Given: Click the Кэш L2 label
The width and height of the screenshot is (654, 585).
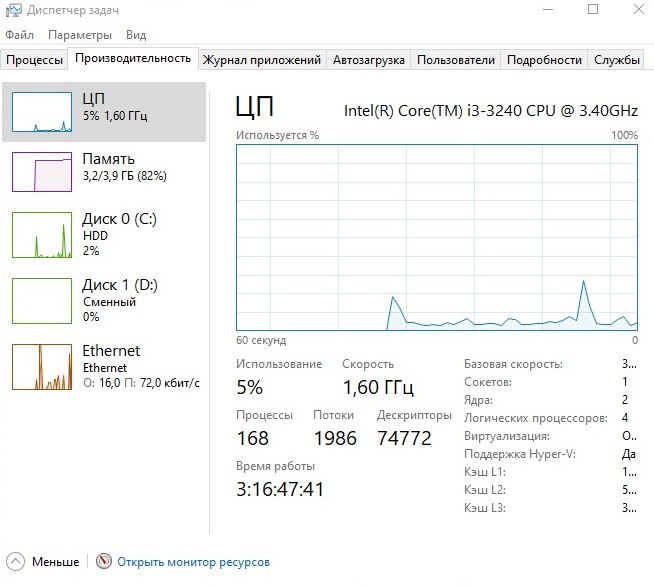Looking at the screenshot, I should coord(485,490).
